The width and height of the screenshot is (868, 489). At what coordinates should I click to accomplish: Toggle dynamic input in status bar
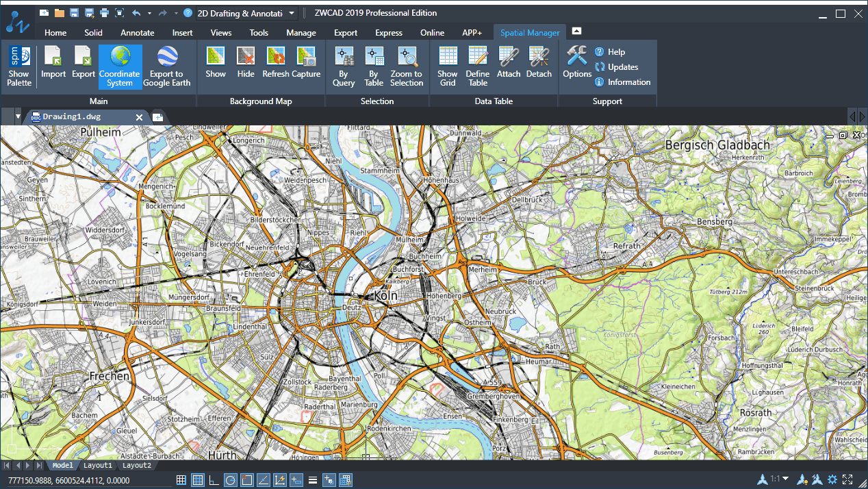click(x=296, y=480)
